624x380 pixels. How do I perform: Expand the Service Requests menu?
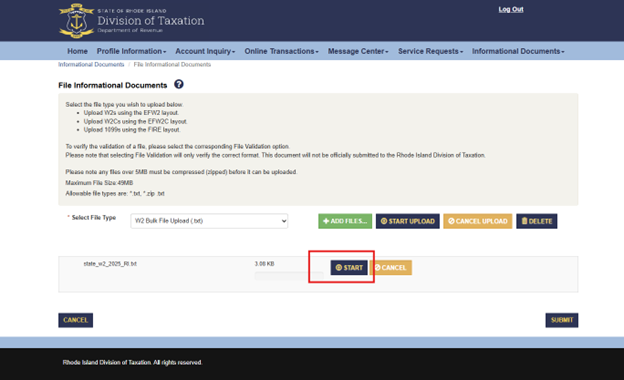430,51
